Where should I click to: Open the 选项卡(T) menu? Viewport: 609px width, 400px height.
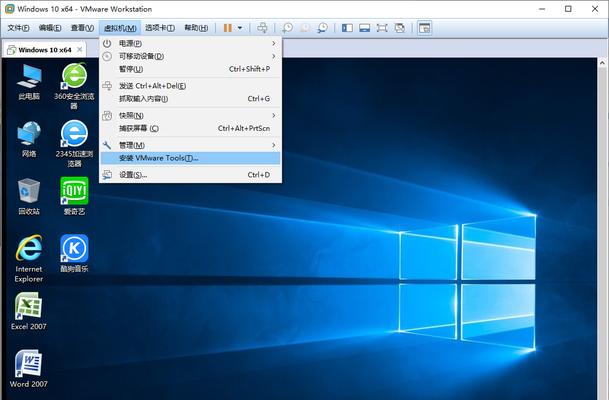click(160, 28)
